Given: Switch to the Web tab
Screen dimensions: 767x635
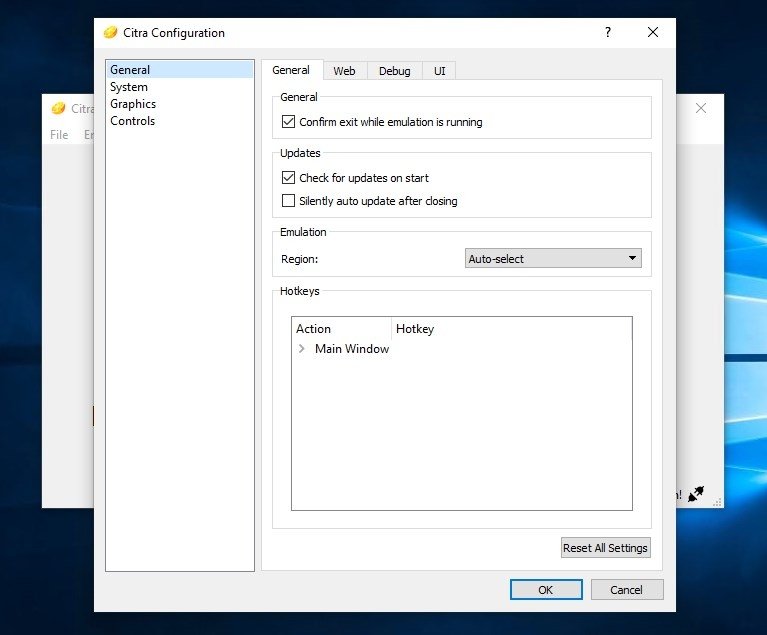Looking at the screenshot, I should coord(344,71).
